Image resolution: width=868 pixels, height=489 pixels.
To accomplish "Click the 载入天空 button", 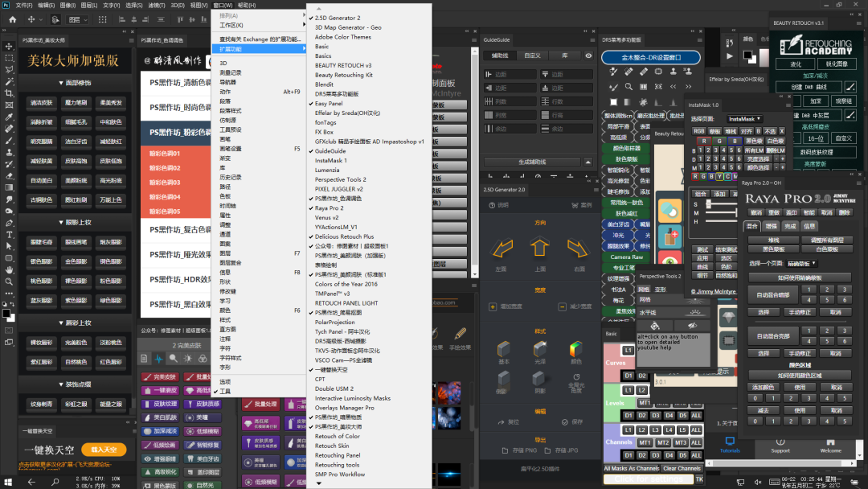I will tap(104, 450).
